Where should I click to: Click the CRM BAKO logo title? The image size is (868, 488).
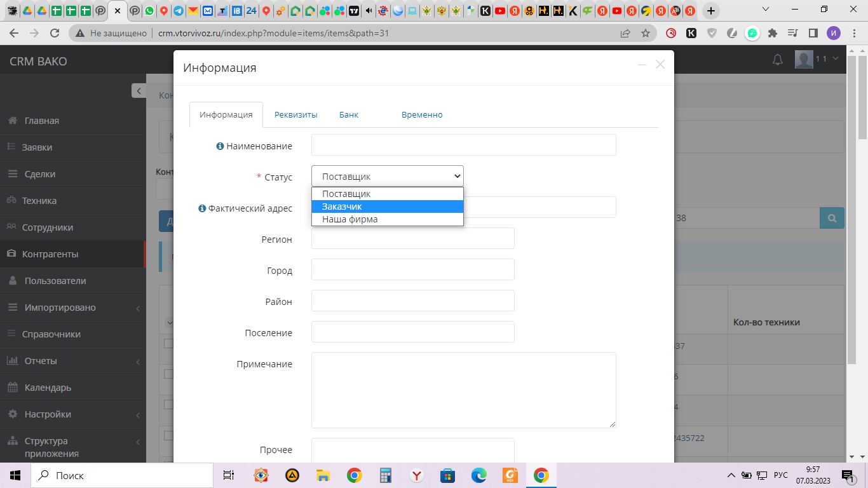38,62
